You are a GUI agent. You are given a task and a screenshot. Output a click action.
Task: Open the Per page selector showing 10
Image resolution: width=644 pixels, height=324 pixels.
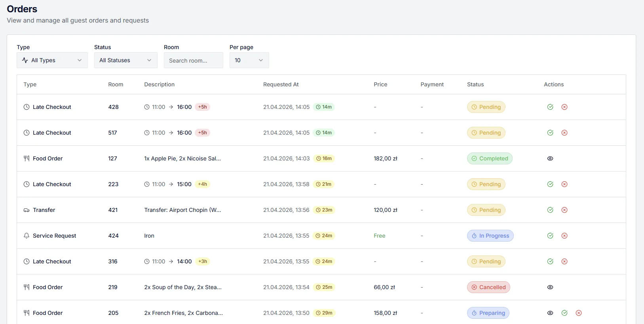(249, 60)
